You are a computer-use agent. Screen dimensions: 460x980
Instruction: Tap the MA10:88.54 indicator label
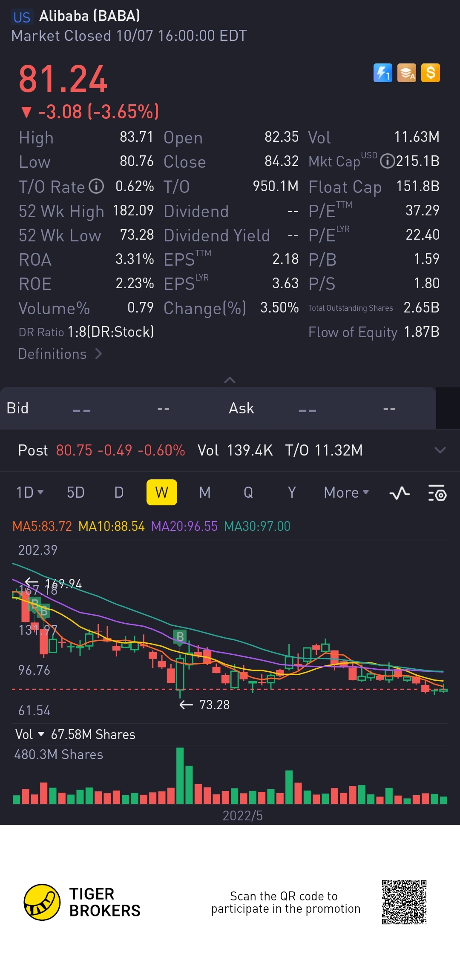point(112,526)
